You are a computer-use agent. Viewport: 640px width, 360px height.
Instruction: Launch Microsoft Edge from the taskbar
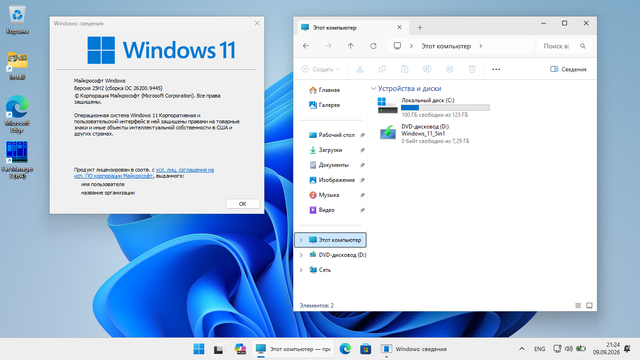coord(345,349)
